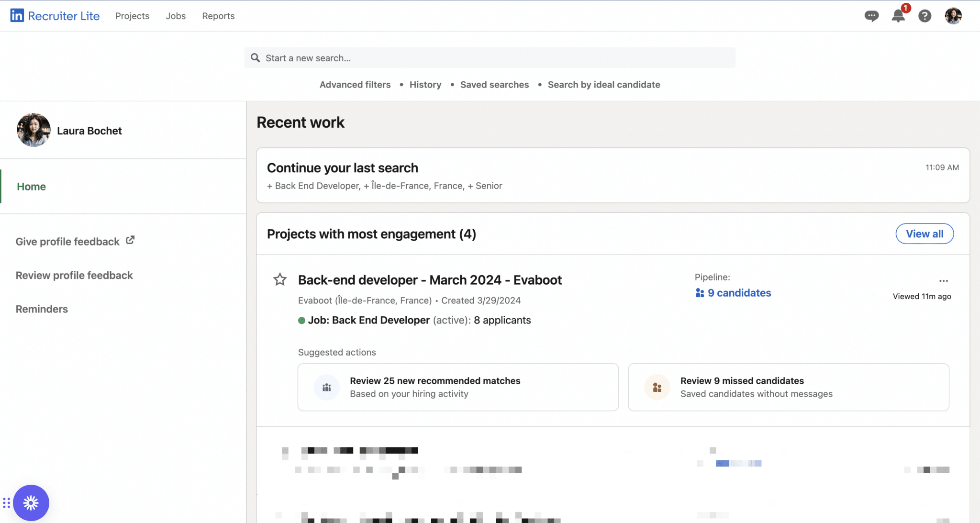
Task: Click Give profile feedback in sidebar
Action: click(67, 241)
